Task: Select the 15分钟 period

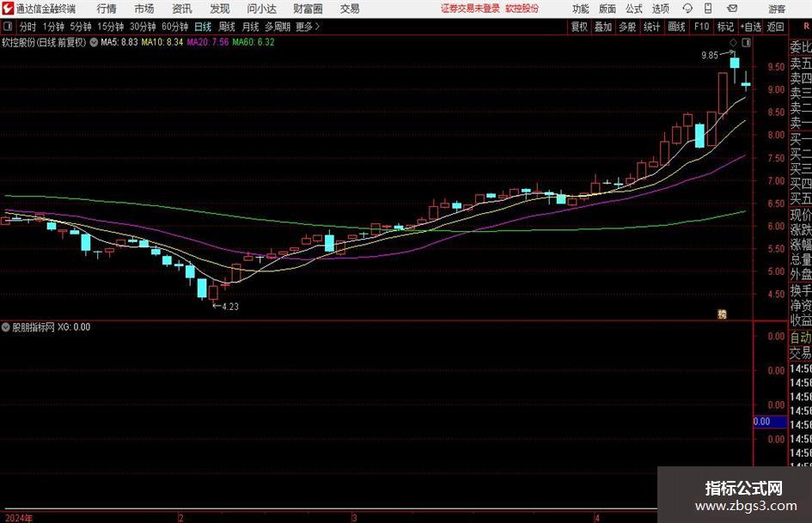Action: tap(110, 27)
